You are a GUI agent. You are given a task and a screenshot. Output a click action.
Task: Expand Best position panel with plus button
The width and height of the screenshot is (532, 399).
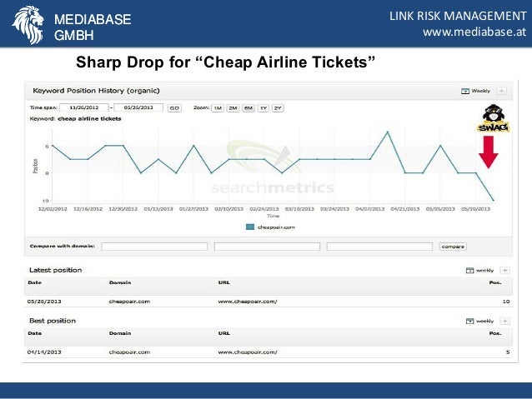505,321
